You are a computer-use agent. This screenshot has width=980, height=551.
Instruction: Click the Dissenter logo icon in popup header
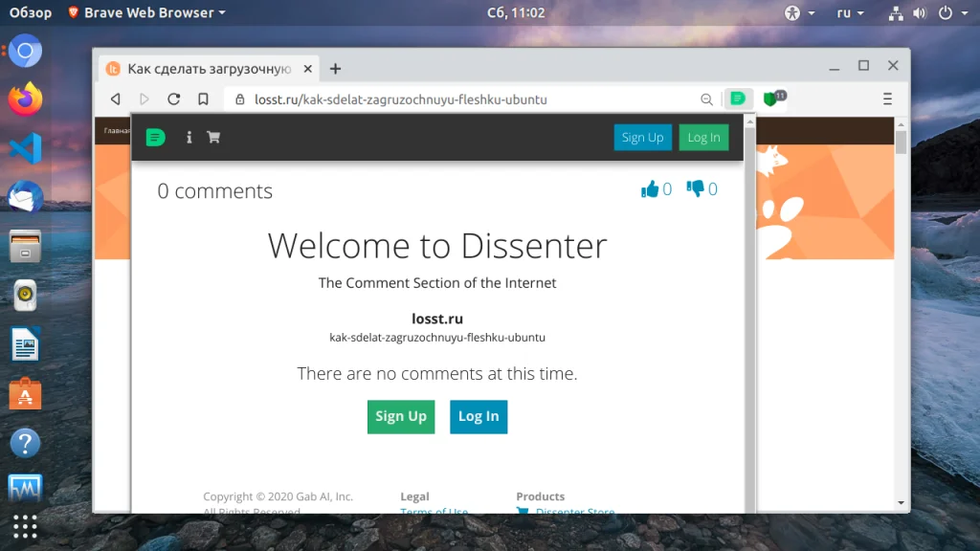click(x=155, y=137)
